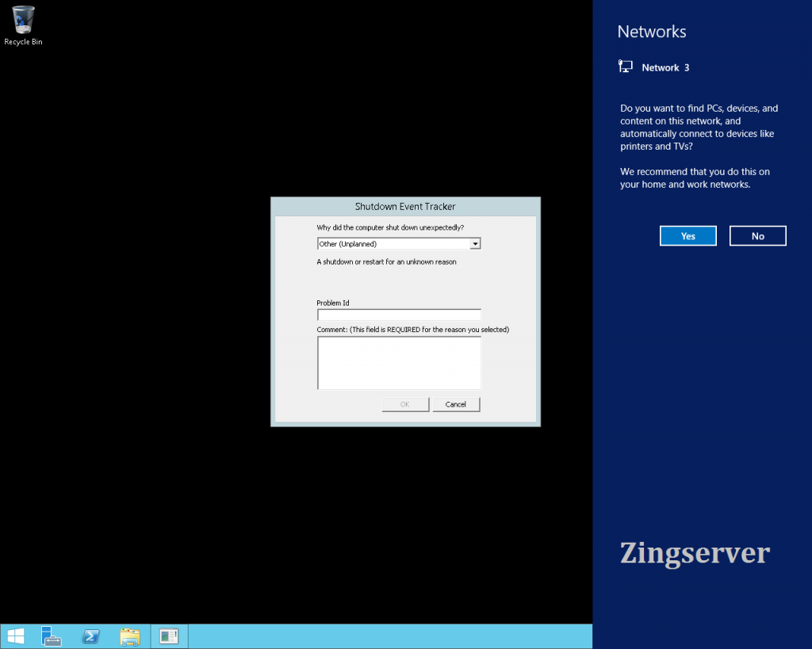The height and width of the screenshot is (649, 812).
Task: Launch Windows PowerShell from the taskbar
Action: pos(91,636)
